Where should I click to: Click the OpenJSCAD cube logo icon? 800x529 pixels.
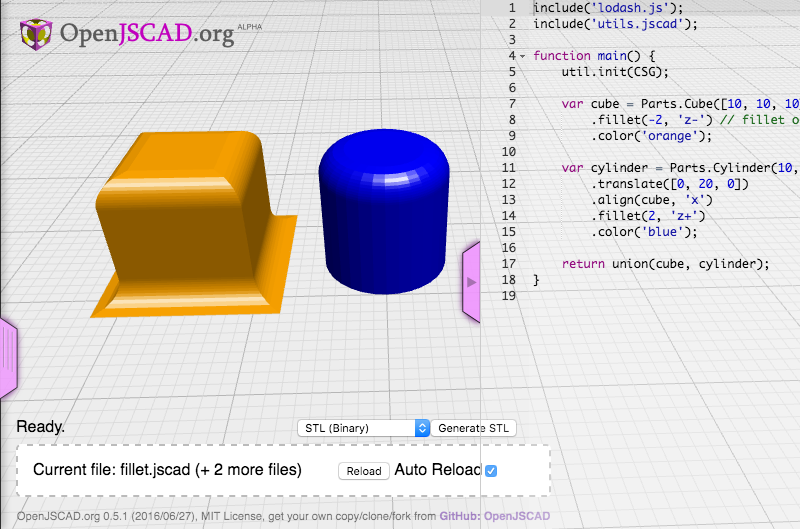pyautogui.click(x=36, y=34)
